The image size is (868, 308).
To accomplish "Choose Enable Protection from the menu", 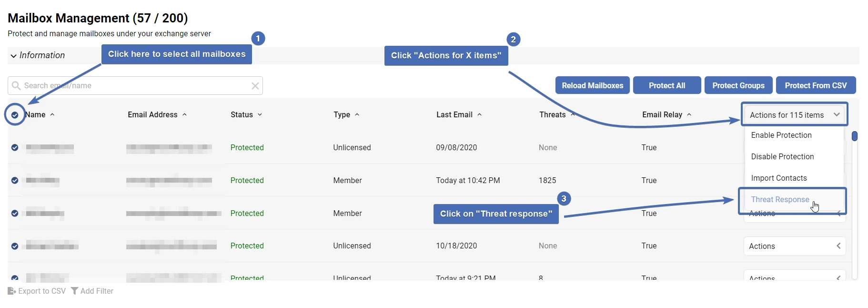I will tap(781, 135).
